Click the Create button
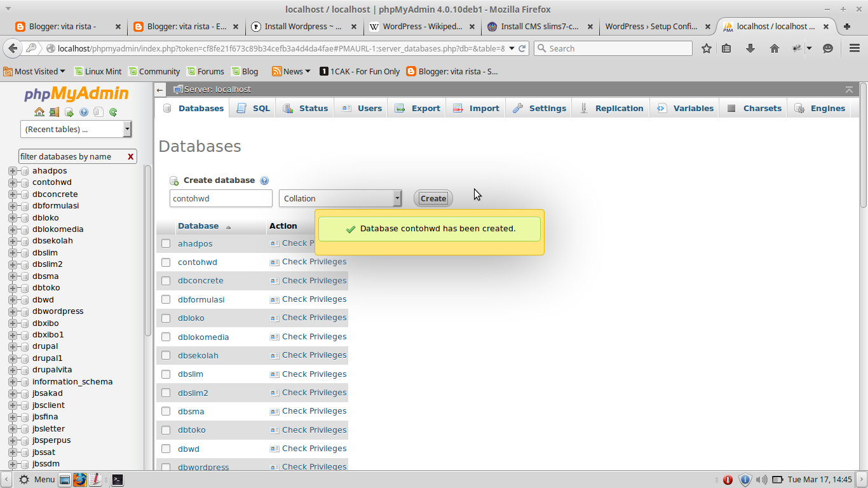 (x=433, y=198)
